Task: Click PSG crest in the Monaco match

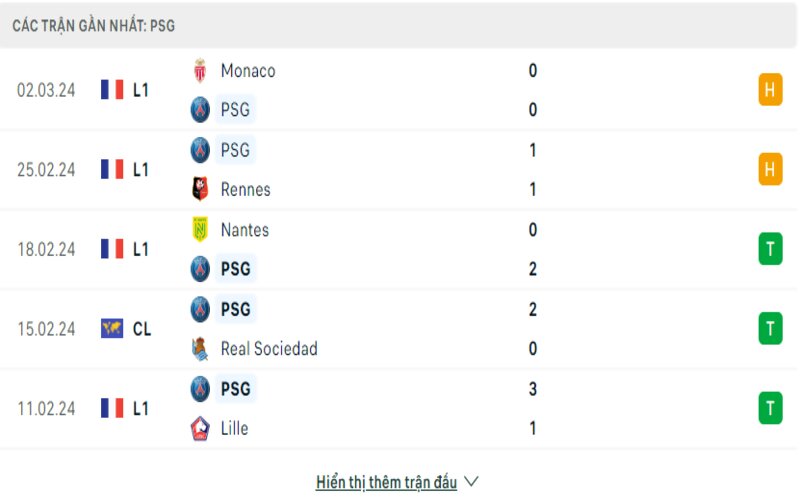Action: pos(200,110)
